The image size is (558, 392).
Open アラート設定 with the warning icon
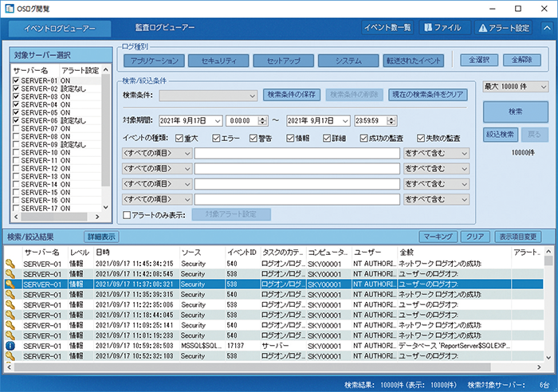pyautogui.click(x=504, y=28)
